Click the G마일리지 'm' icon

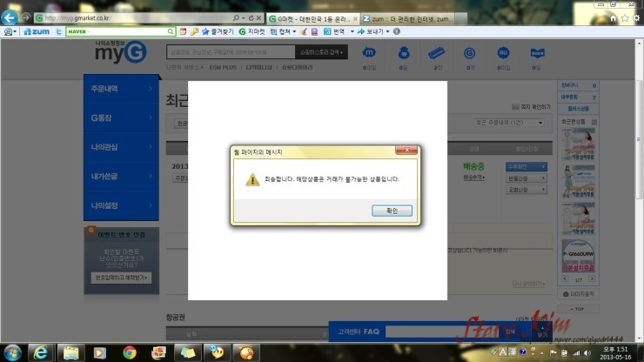tap(369, 52)
